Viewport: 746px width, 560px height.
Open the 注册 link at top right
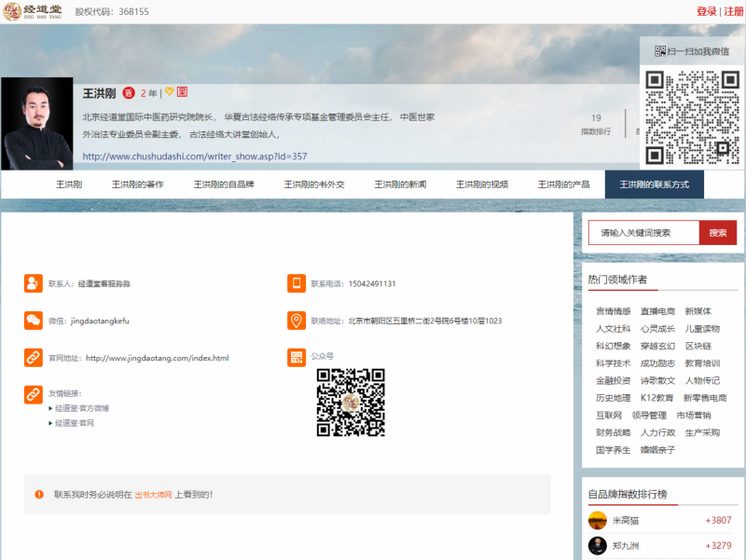[x=734, y=12]
